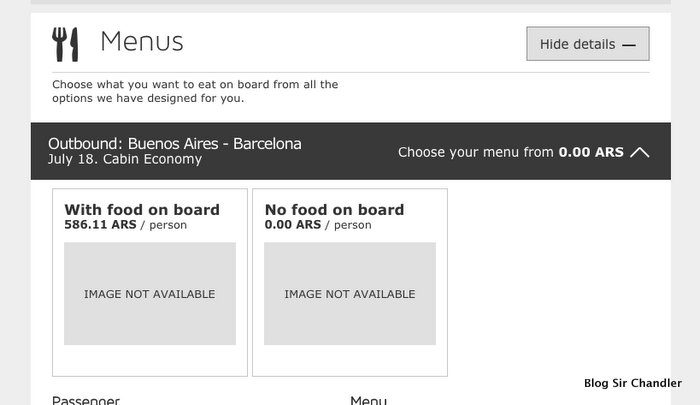
Task: Click the No food on board image placeholder
Action: coord(350,294)
